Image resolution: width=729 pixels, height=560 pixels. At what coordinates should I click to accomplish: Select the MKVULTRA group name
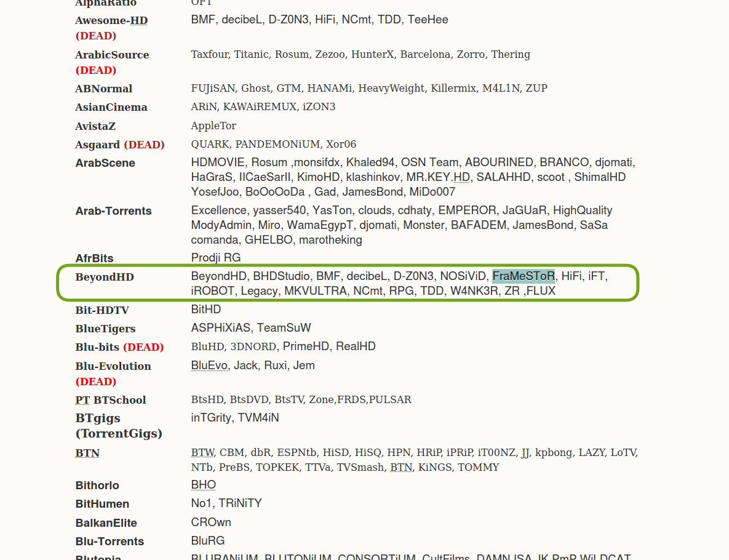point(315,291)
